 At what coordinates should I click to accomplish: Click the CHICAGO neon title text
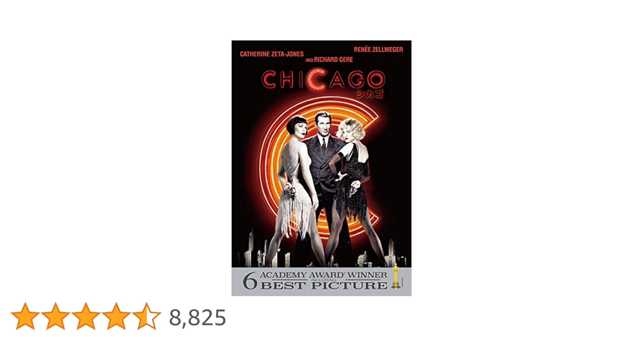tap(323, 80)
